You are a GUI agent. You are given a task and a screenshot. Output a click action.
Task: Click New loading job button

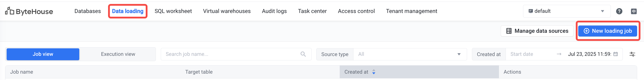[607, 31]
